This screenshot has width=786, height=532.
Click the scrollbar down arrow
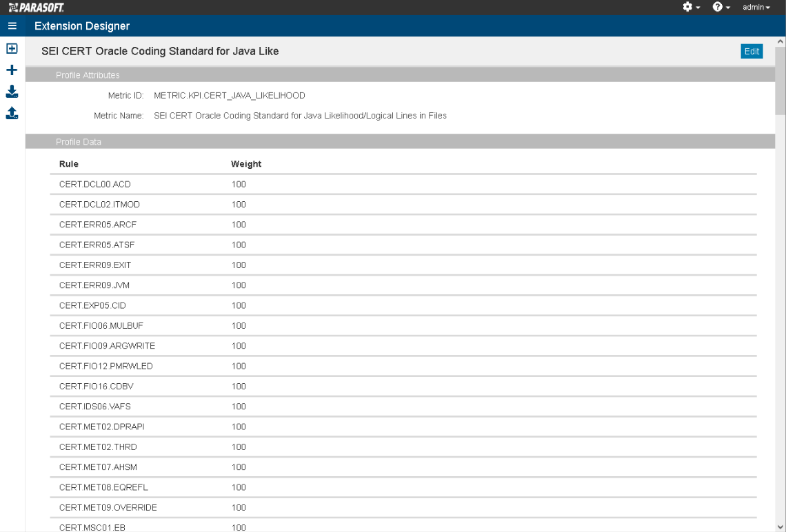tap(780, 526)
